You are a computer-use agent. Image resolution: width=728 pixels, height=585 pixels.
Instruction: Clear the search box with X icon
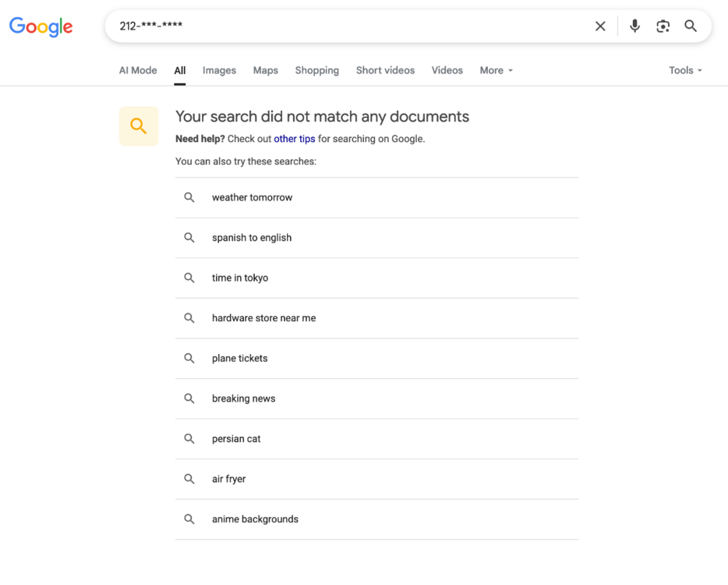(600, 26)
